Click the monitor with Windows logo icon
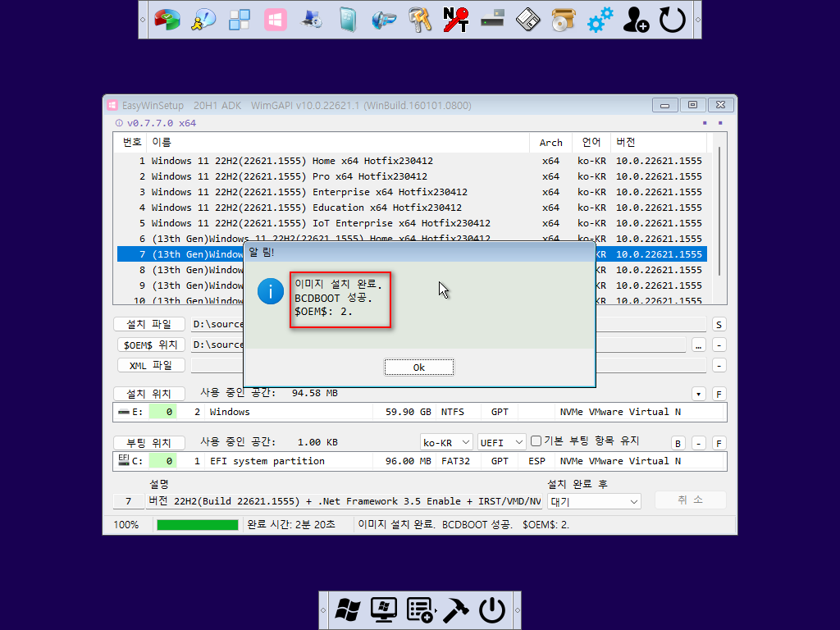840x630 pixels. 384,610
